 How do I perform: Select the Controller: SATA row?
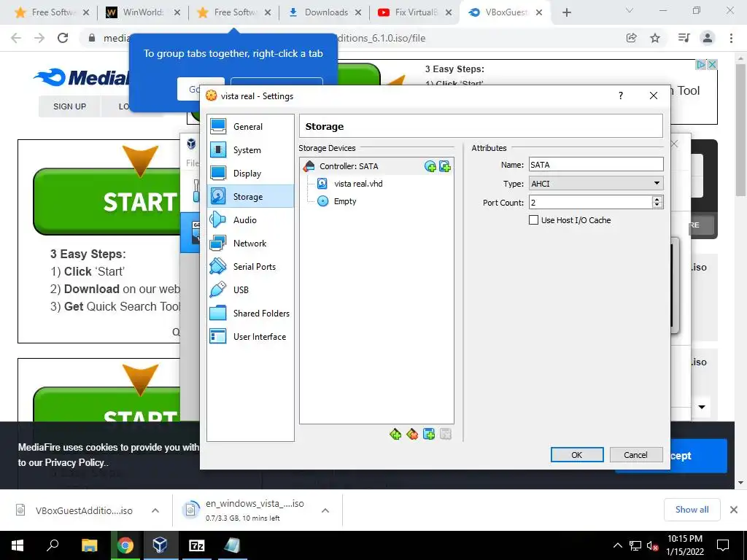pos(376,166)
